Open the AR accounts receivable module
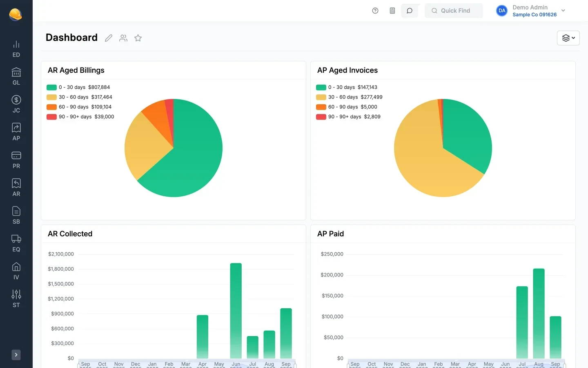The height and width of the screenshot is (368, 588). coord(16,188)
